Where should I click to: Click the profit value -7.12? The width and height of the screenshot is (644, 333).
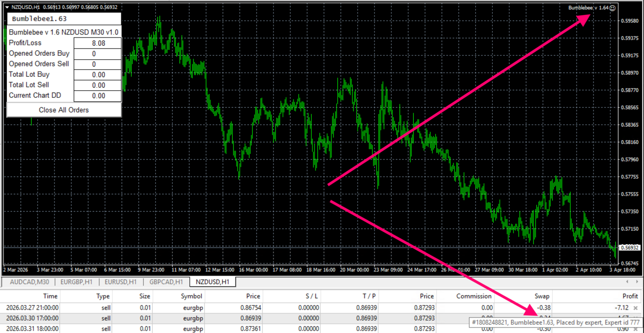pyautogui.click(x=621, y=308)
